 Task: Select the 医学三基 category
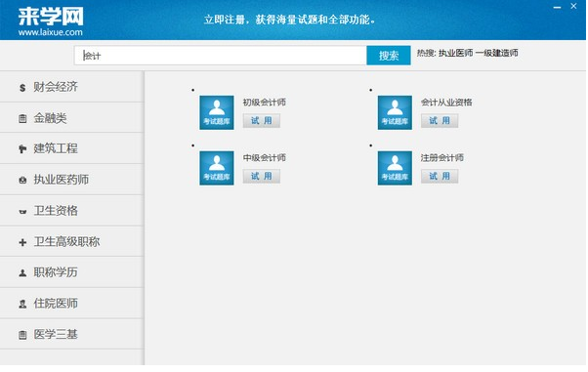pos(71,334)
